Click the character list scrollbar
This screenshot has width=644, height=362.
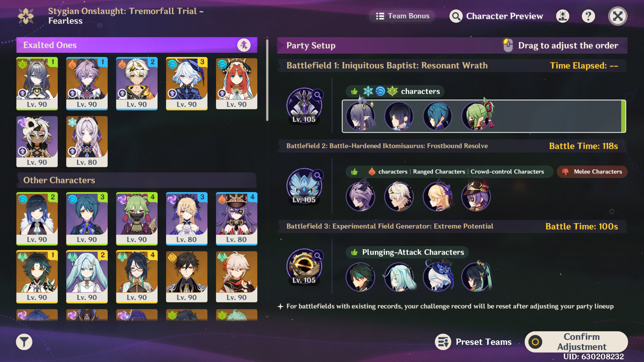tap(267, 80)
